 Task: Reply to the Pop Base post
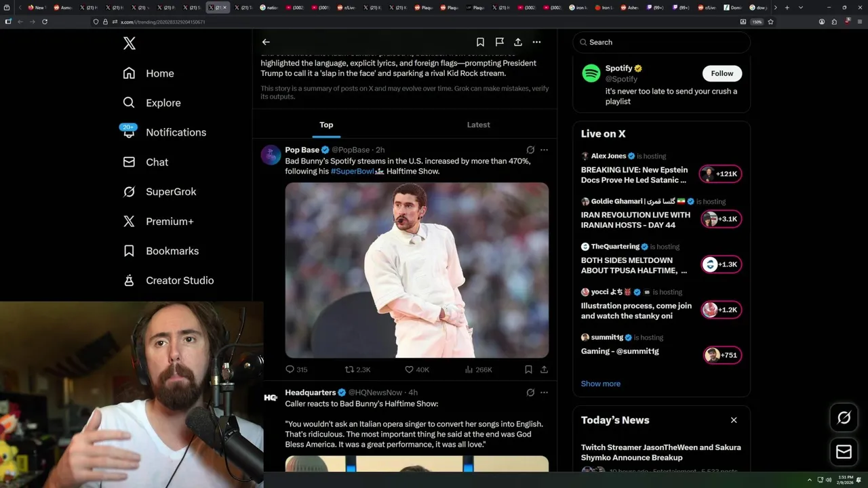[x=296, y=369]
